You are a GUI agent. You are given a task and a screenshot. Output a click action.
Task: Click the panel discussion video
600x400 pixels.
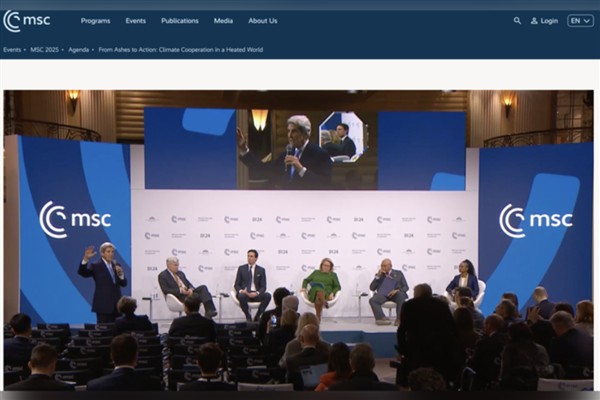click(x=300, y=240)
